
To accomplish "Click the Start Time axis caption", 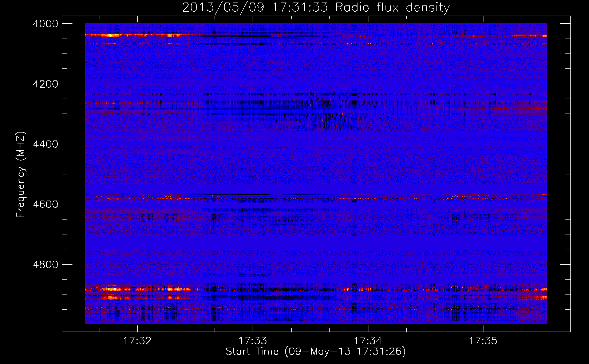I will tap(316, 352).
